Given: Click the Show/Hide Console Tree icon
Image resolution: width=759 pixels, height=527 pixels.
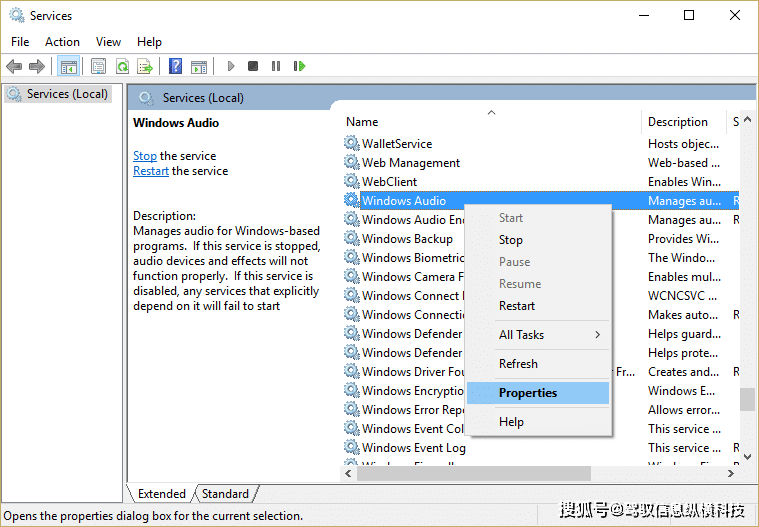Looking at the screenshot, I should pos(68,67).
